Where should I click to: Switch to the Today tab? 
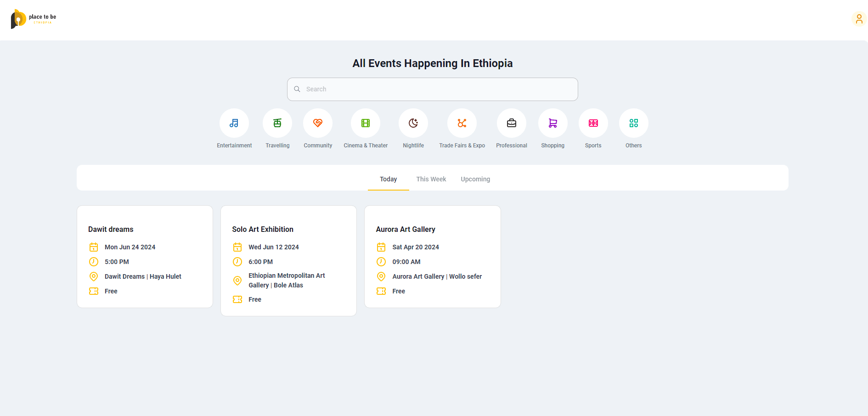tap(388, 179)
